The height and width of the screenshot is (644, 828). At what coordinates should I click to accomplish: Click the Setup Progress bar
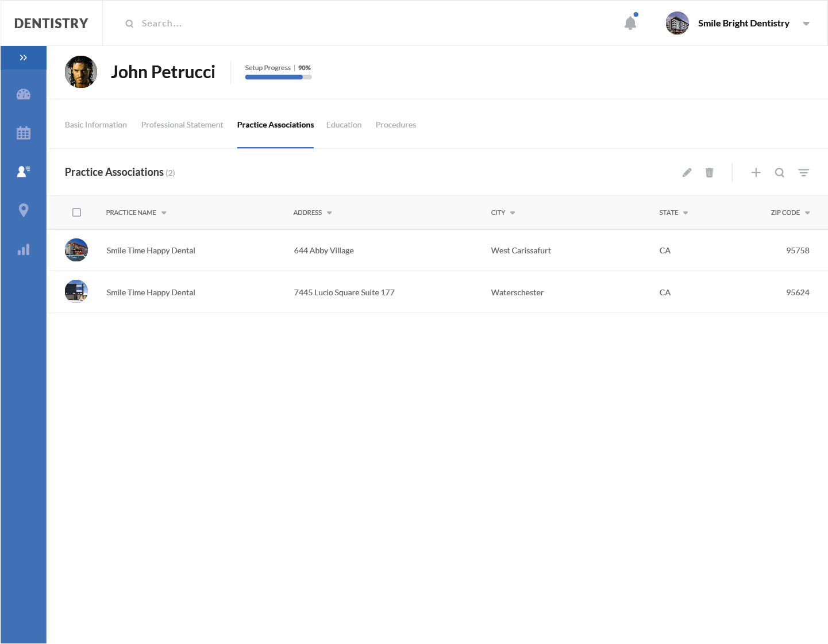tap(278, 77)
